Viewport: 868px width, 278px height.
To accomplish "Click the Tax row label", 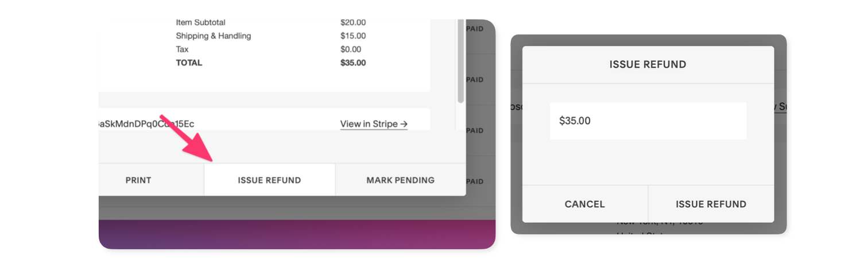I will (182, 49).
